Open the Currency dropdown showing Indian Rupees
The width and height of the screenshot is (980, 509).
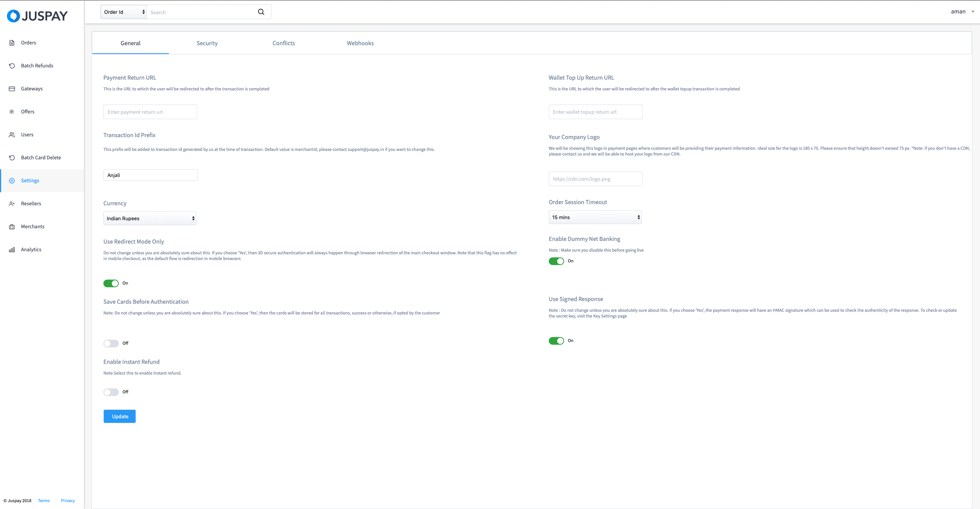coord(150,218)
